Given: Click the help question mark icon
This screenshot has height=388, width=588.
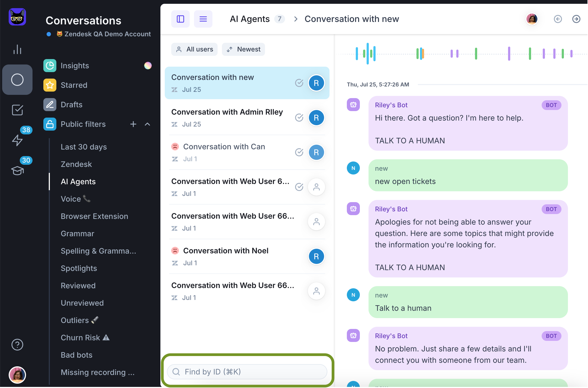Looking at the screenshot, I should (17, 345).
